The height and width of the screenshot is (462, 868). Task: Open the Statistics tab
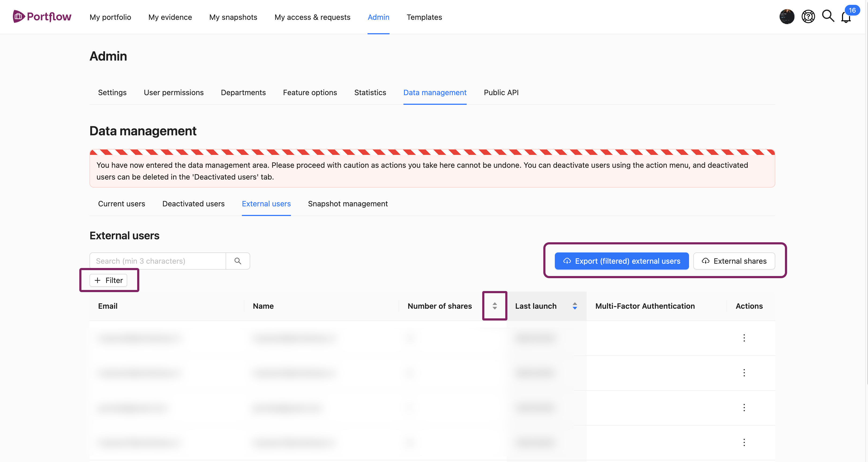(370, 93)
